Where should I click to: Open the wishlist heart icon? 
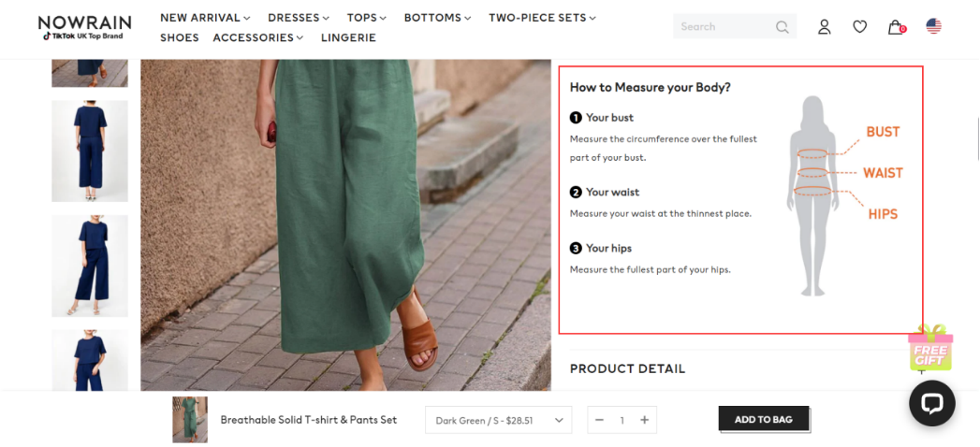click(x=859, y=27)
